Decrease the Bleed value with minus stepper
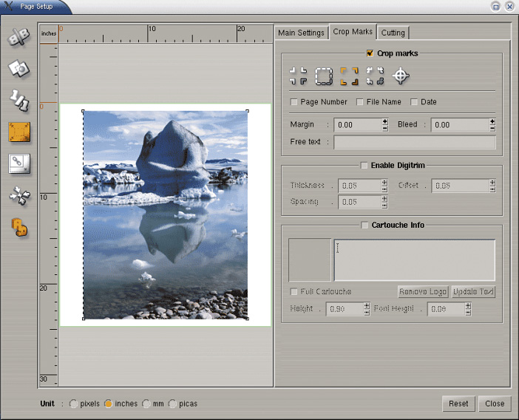519x420 pixels. [x=492, y=129]
